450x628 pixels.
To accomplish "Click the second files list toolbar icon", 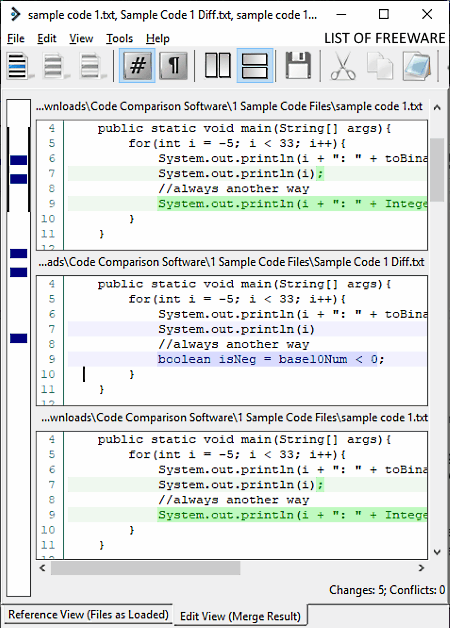I will [x=55, y=66].
